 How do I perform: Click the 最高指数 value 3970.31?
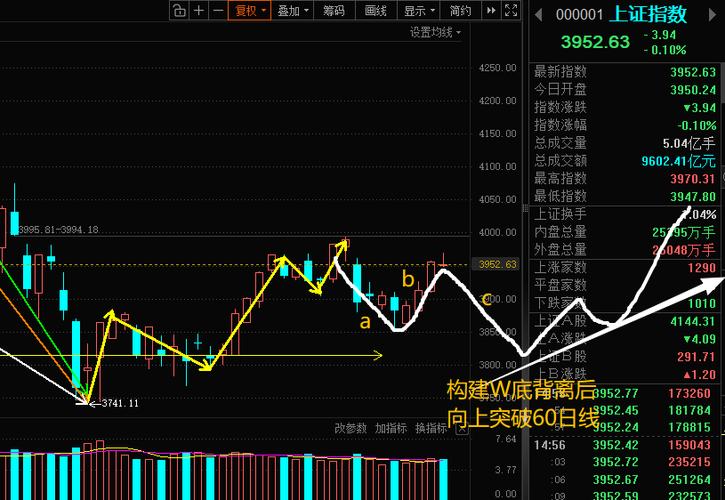[693, 179]
